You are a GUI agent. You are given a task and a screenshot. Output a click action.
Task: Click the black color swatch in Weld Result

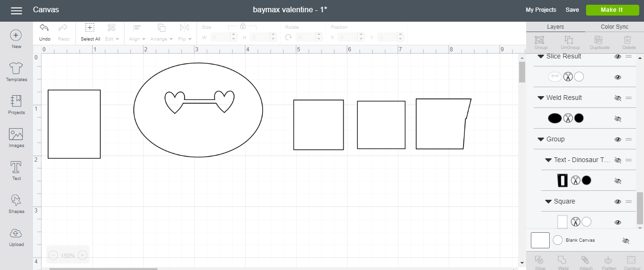pos(579,118)
